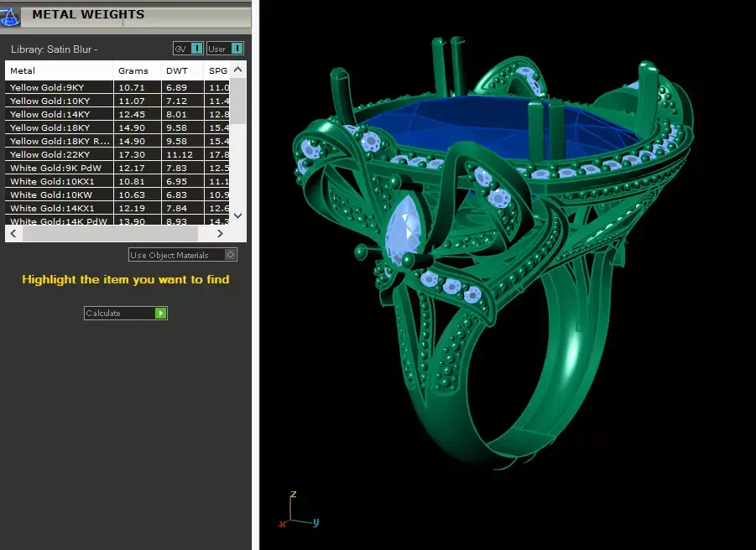
Task: Select the Yellow Gold:9KY row
Action: [117, 88]
